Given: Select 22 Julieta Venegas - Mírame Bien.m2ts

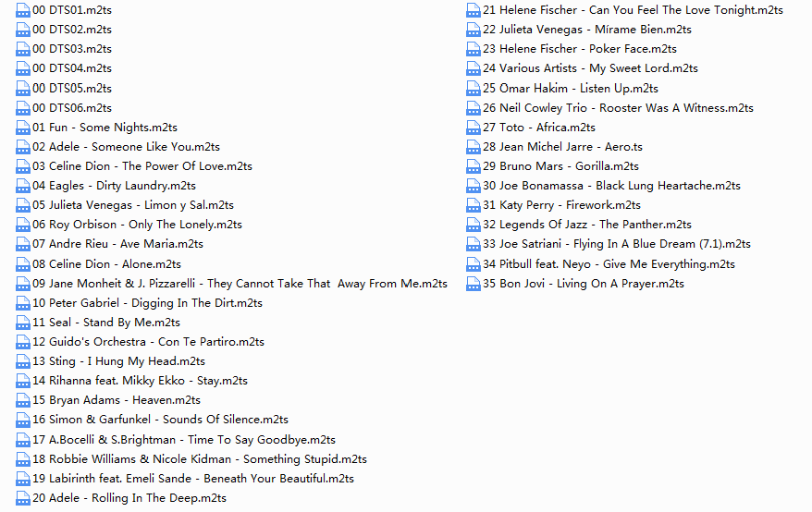Looking at the screenshot, I should [587, 30].
